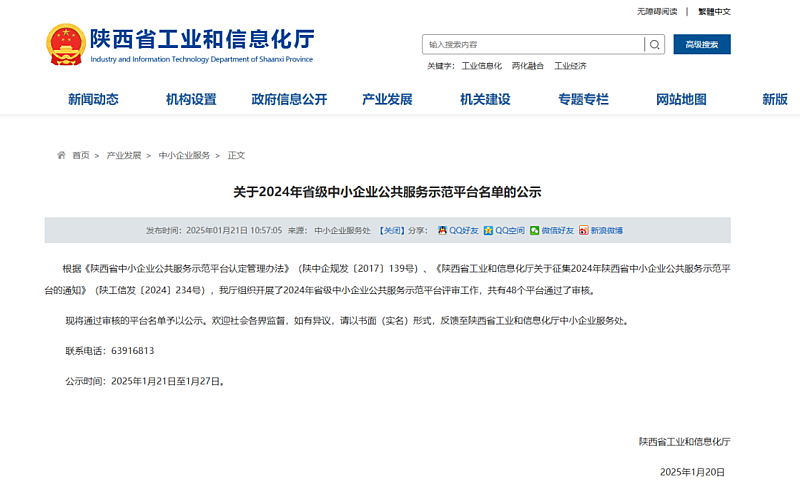Enable 无障碍阅读 mode
800x497 pixels.
click(x=657, y=12)
